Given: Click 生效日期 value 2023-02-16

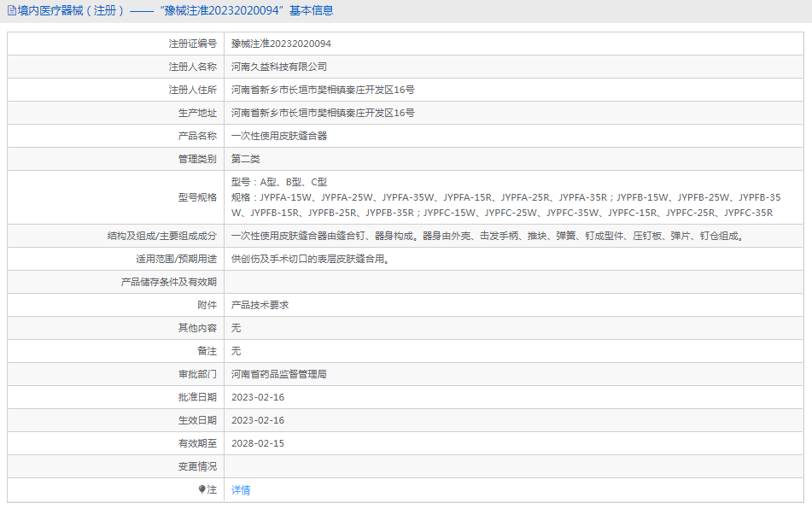Looking at the screenshot, I should tap(258, 420).
